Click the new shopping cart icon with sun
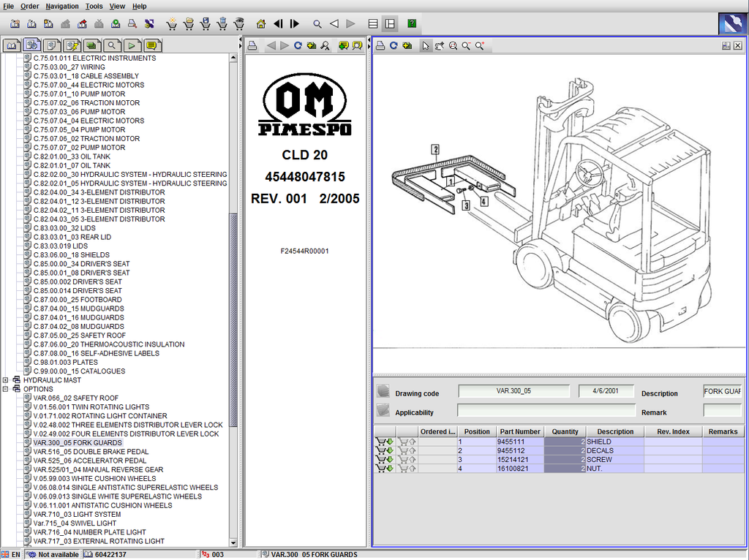The height and width of the screenshot is (560, 749). point(171,24)
